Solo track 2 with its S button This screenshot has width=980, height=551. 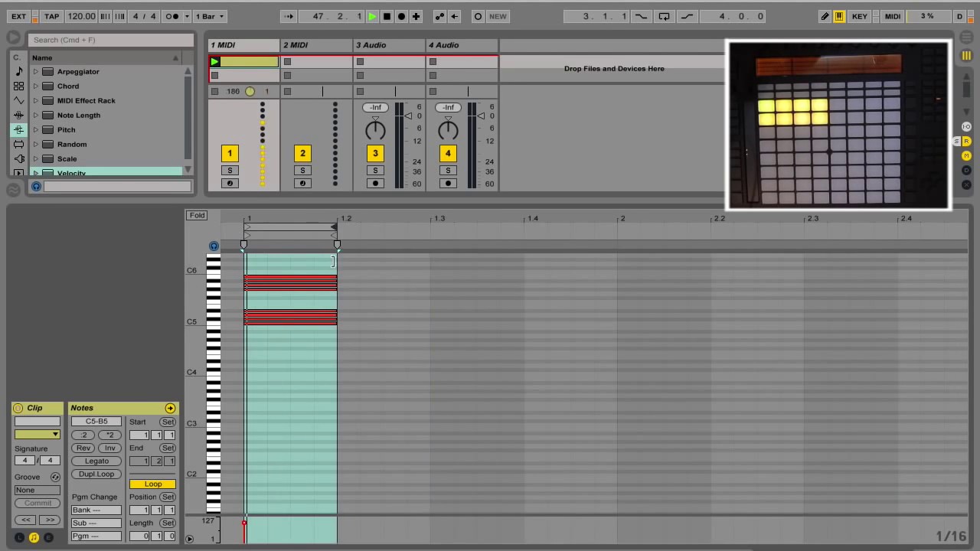[x=302, y=171]
